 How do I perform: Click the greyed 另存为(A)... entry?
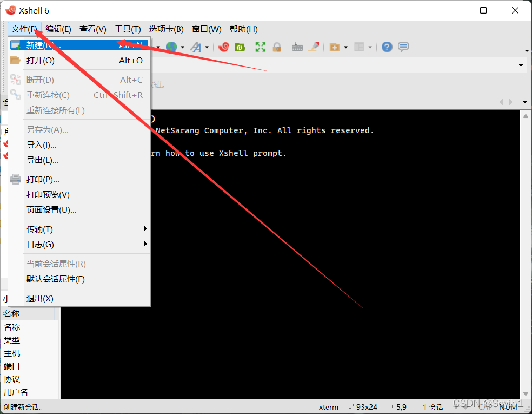[x=79, y=130]
